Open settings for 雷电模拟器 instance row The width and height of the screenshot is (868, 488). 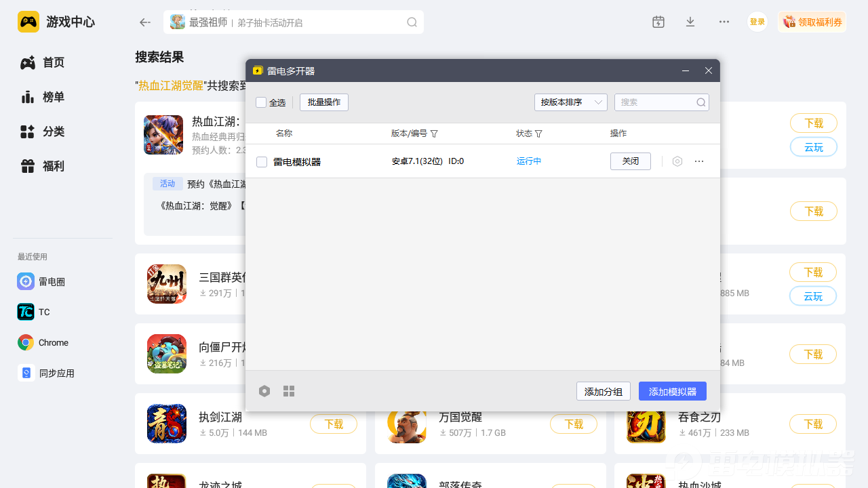point(677,161)
